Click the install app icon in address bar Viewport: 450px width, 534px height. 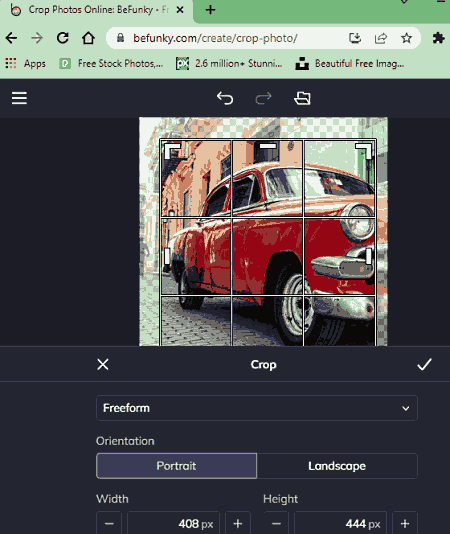[x=355, y=38]
